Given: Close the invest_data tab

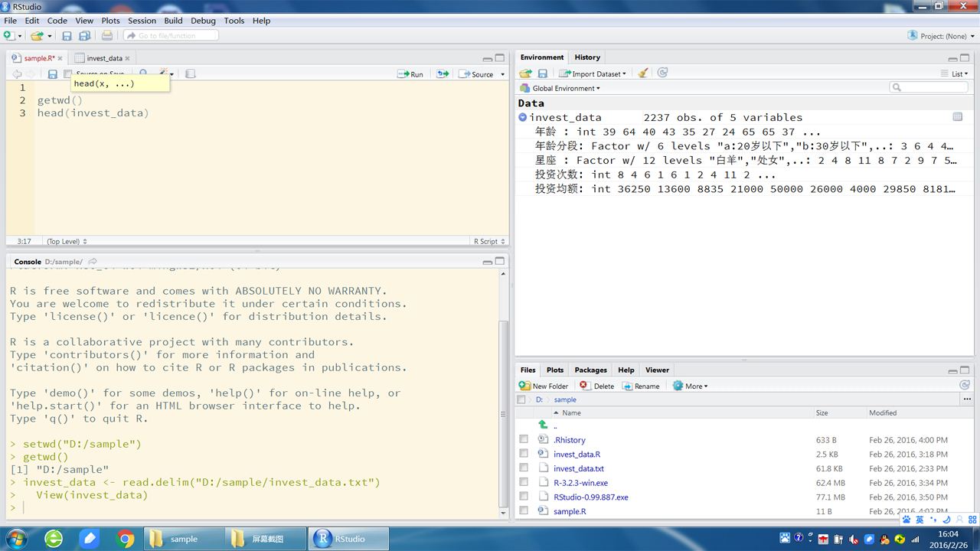Looking at the screenshot, I should tap(128, 58).
